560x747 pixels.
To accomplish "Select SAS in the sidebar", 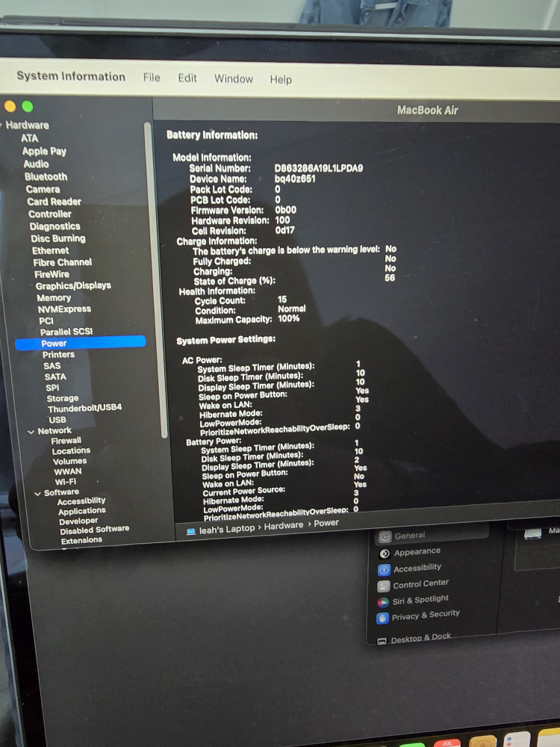I will coord(52,366).
